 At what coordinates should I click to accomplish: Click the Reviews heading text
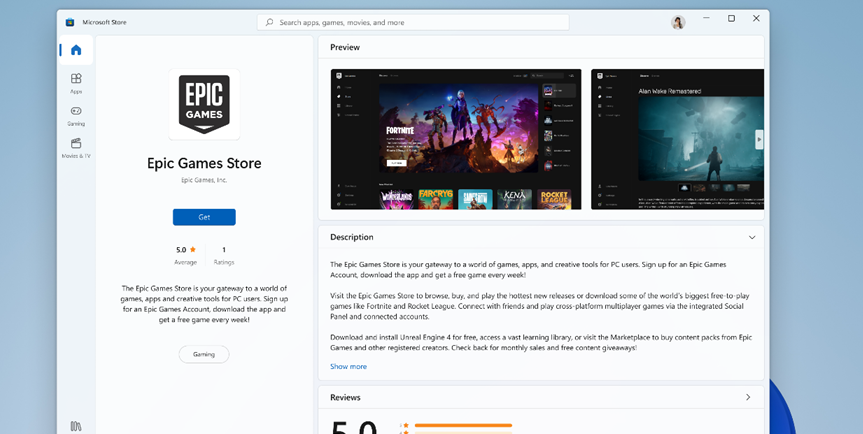[x=346, y=397]
